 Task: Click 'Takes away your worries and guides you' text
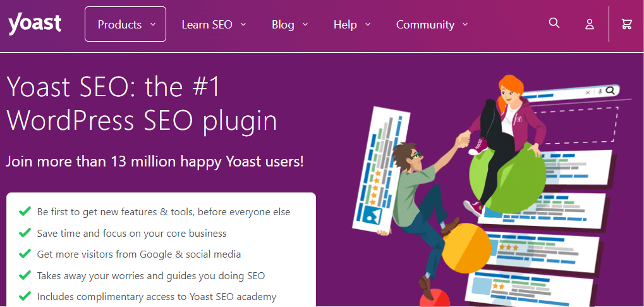pos(124,276)
